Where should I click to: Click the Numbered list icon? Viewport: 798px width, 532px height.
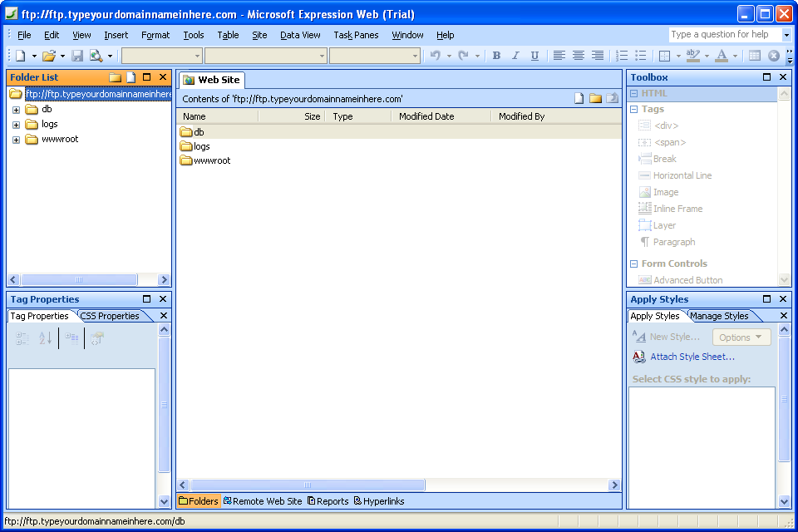622,56
